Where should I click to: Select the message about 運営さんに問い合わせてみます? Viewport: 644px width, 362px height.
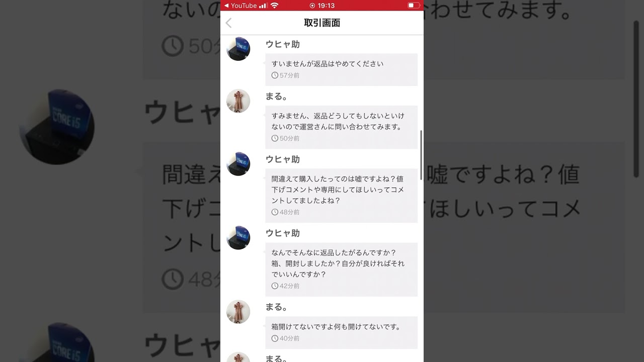(342, 127)
